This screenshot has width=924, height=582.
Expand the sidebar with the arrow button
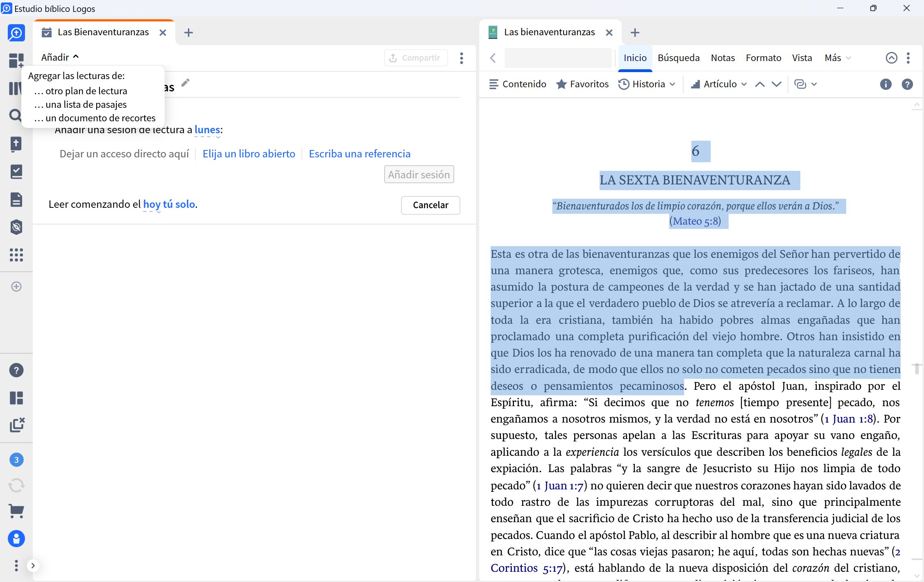(33, 566)
